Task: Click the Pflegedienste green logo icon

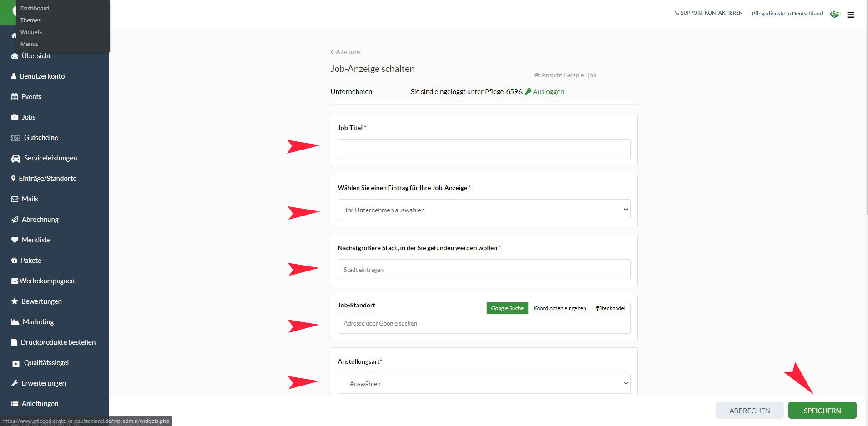Action: pos(835,14)
